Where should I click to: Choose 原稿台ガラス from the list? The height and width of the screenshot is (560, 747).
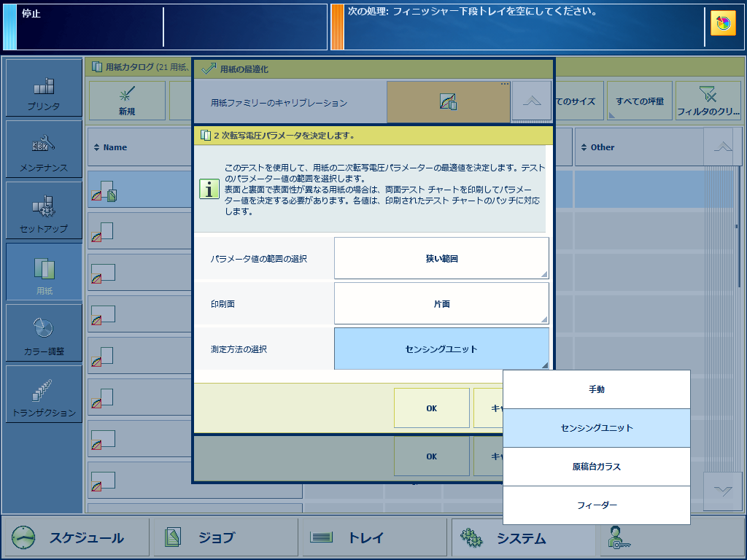[x=597, y=467]
